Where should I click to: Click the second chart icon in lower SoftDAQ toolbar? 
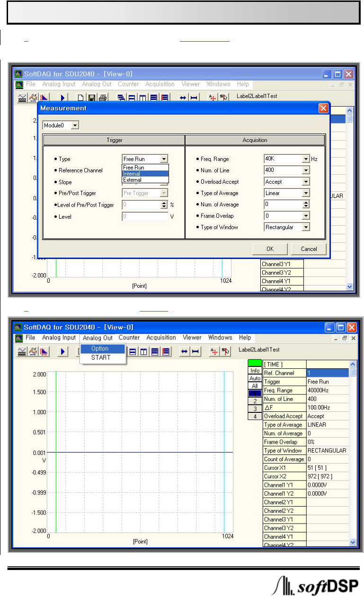[x=33, y=351]
